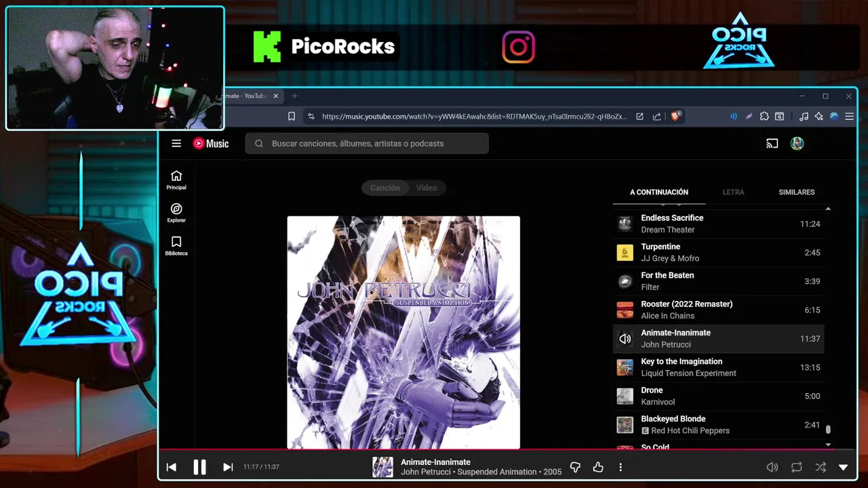Open the Biblioteca library section
The width and height of the screenshot is (868, 488).
(176, 246)
